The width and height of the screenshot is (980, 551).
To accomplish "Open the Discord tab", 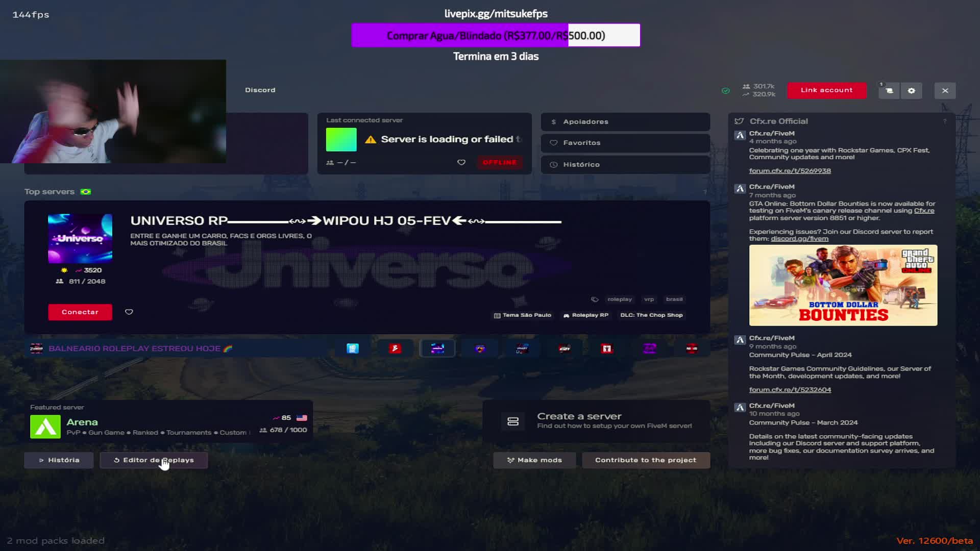I will [260, 90].
